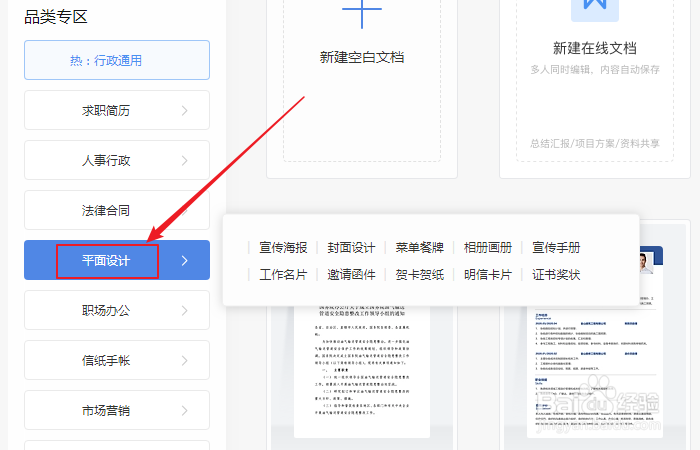This screenshot has width=700, height=450.
Task: Expand the 人事行政 chevron arrow
Action: coord(184,161)
